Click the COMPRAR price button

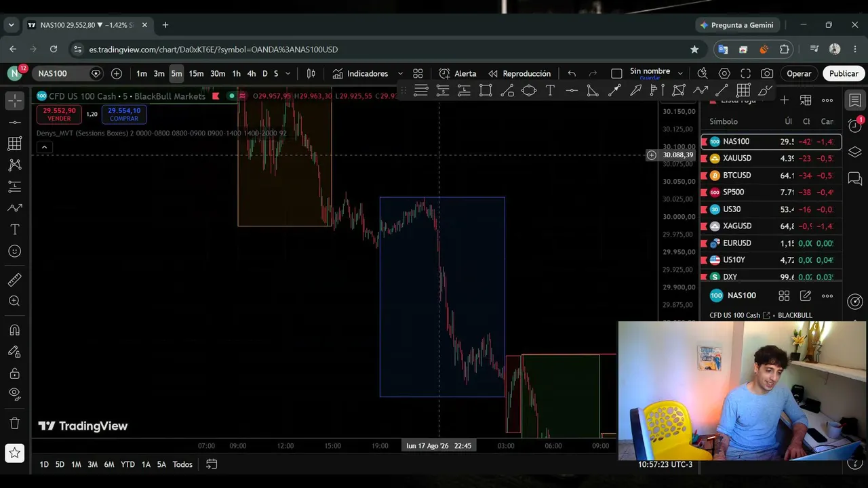tap(124, 115)
